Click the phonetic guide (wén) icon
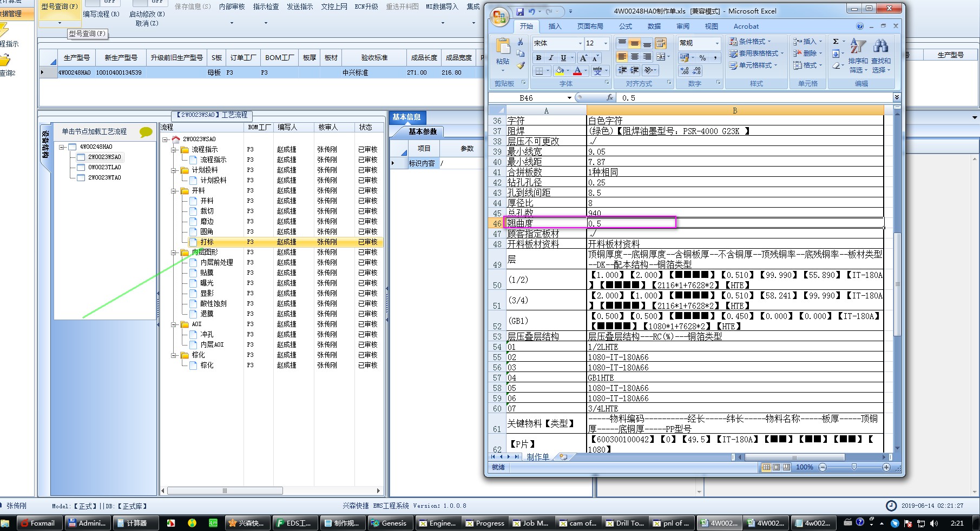 point(597,71)
